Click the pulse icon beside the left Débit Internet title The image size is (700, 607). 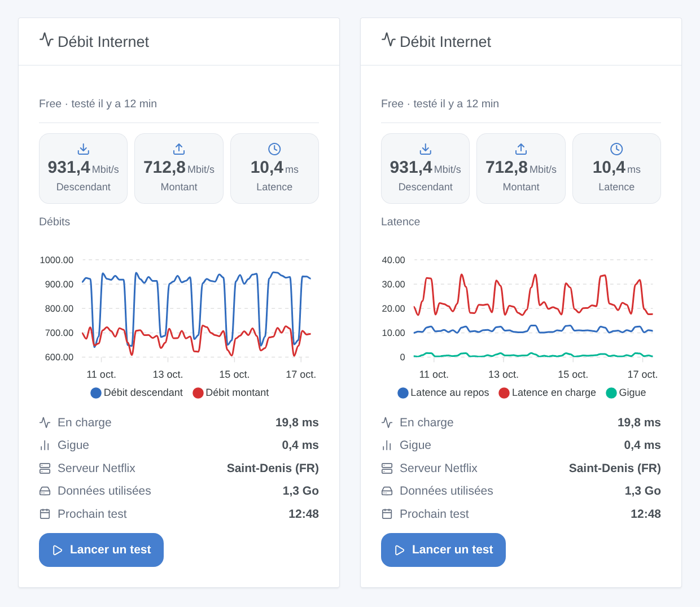click(x=46, y=40)
